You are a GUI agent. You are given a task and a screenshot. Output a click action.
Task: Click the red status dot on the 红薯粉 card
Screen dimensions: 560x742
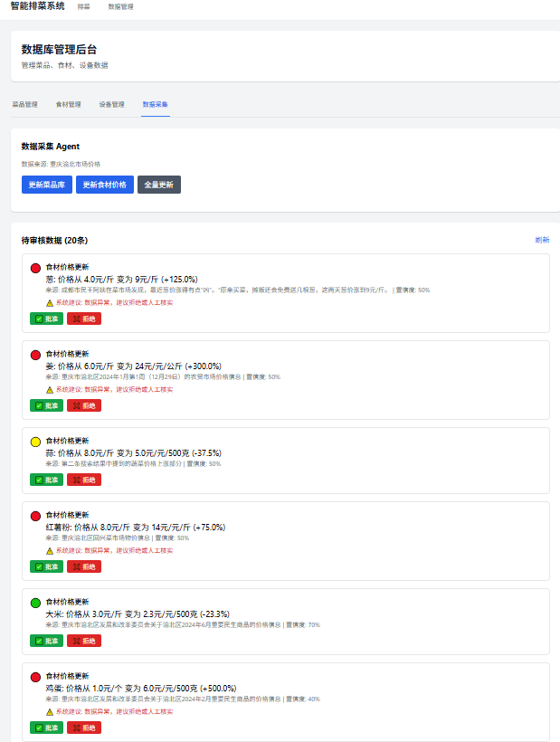[x=35, y=517]
